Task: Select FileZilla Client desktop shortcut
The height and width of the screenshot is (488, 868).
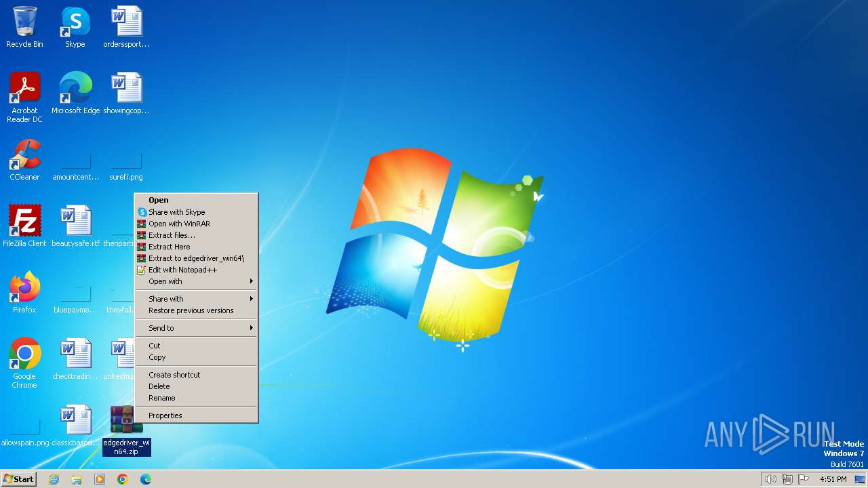Action: click(x=24, y=226)
